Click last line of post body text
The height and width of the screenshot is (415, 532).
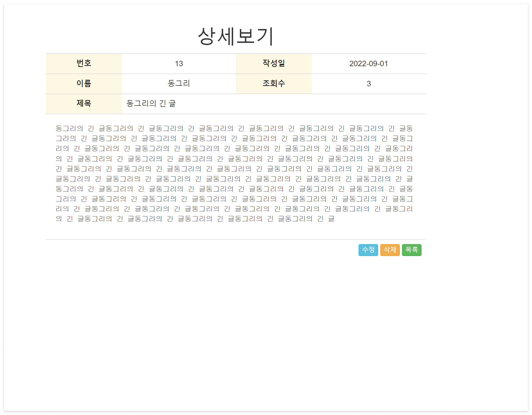click(195, 219)
